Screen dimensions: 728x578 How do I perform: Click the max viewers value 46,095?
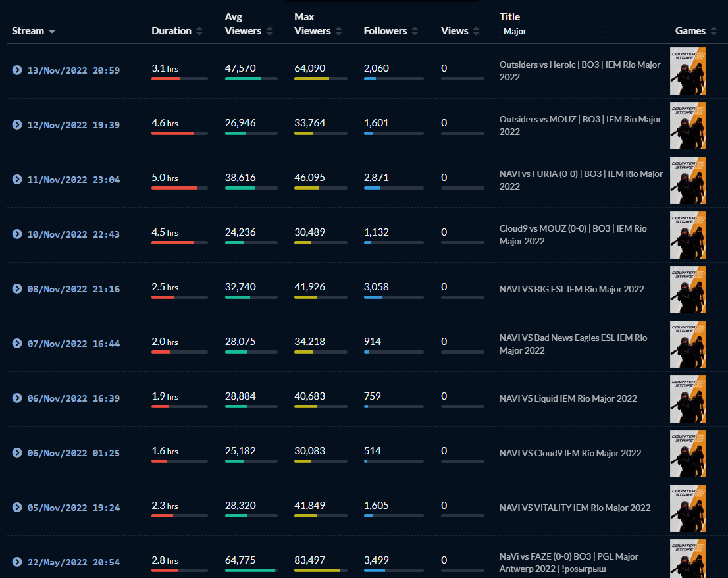pos(309,177)
